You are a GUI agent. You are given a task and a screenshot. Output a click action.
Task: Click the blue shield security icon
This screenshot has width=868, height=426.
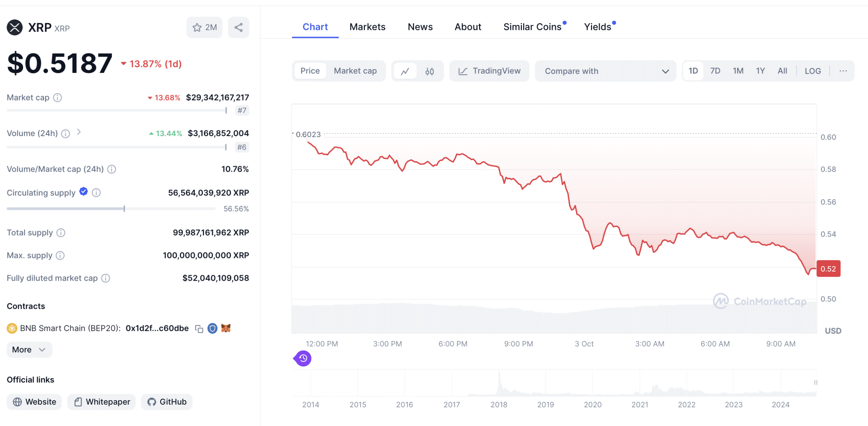coord(212,328)
